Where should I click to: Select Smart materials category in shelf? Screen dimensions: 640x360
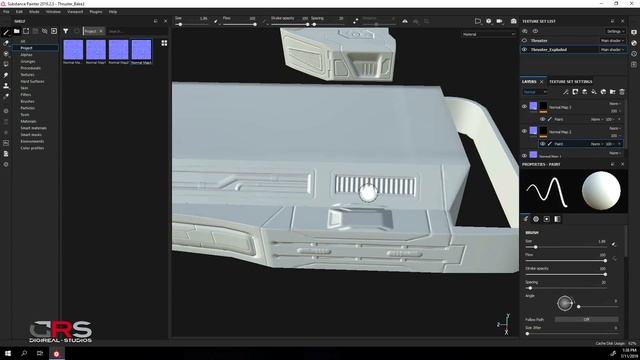pos(33,128)
